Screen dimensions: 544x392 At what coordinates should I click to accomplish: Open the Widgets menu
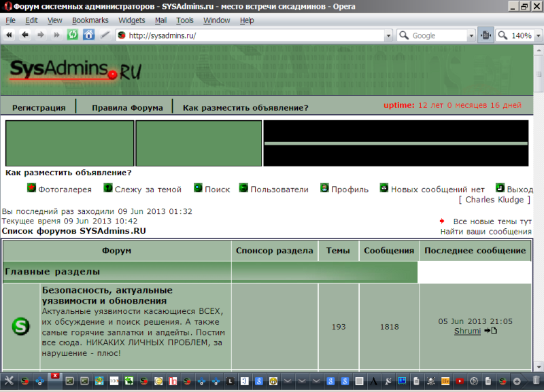click(x=132, y=20)
